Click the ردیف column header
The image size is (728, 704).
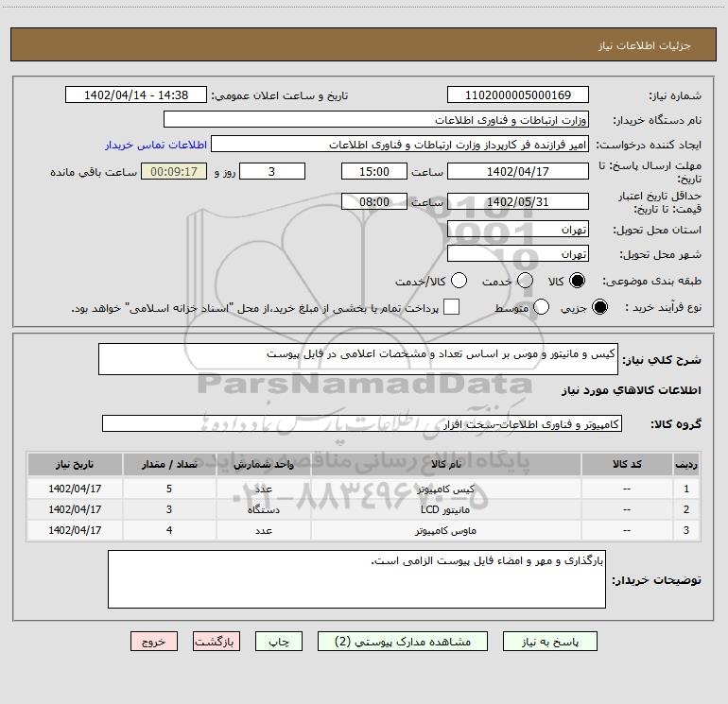[686, 464]
